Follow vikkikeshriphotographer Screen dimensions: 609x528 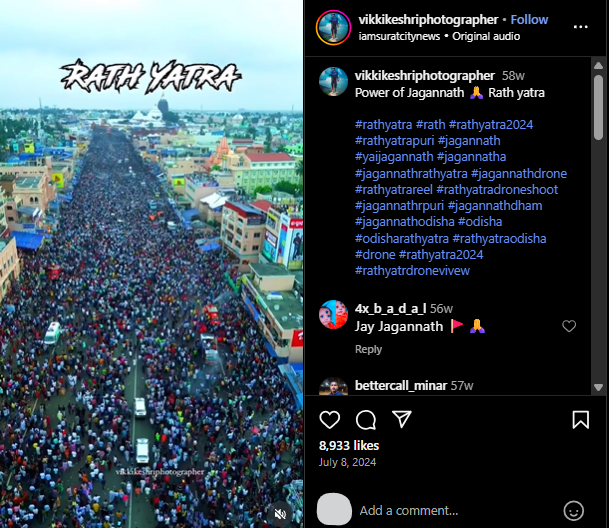[529, 20]
